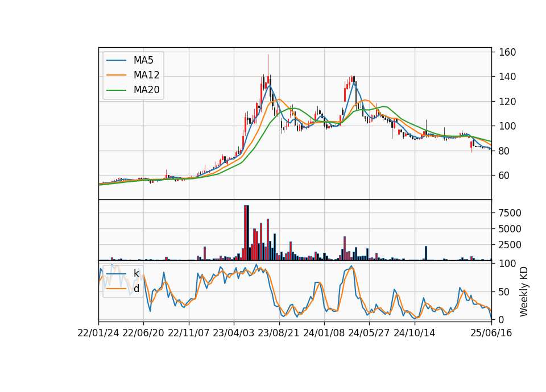
Task: Click the 23/08/21 date tick label
Action: coord(279,333)
